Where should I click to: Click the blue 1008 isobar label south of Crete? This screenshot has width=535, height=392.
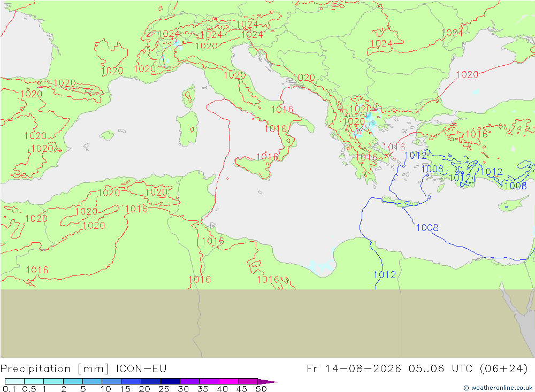pos(427,228)
